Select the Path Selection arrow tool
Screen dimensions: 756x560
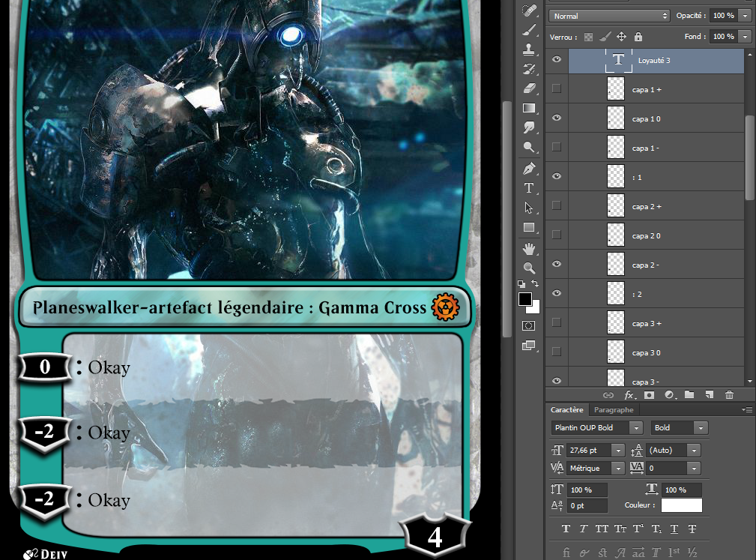coord(530,208)
